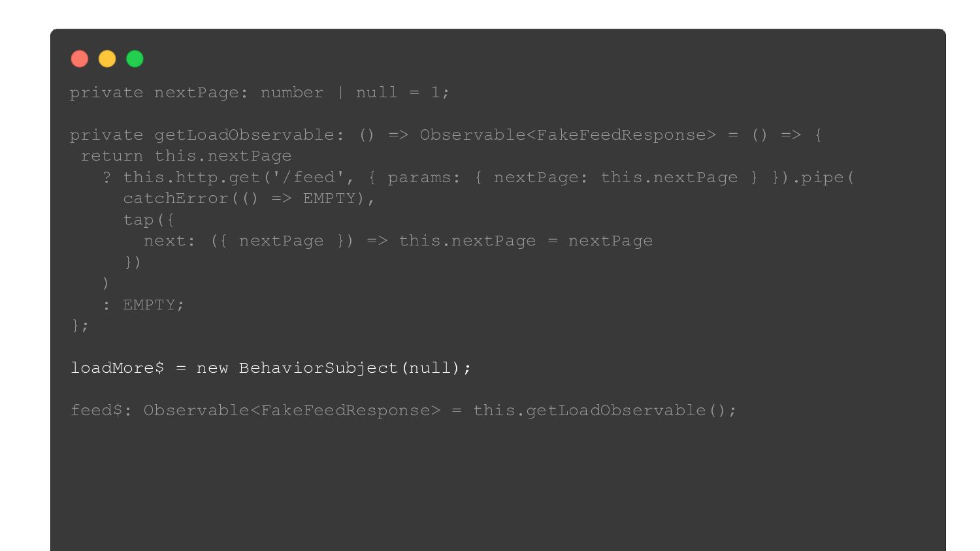
Task: Click the closing "};" of the arrow function
Action: [x=80, y=325]
